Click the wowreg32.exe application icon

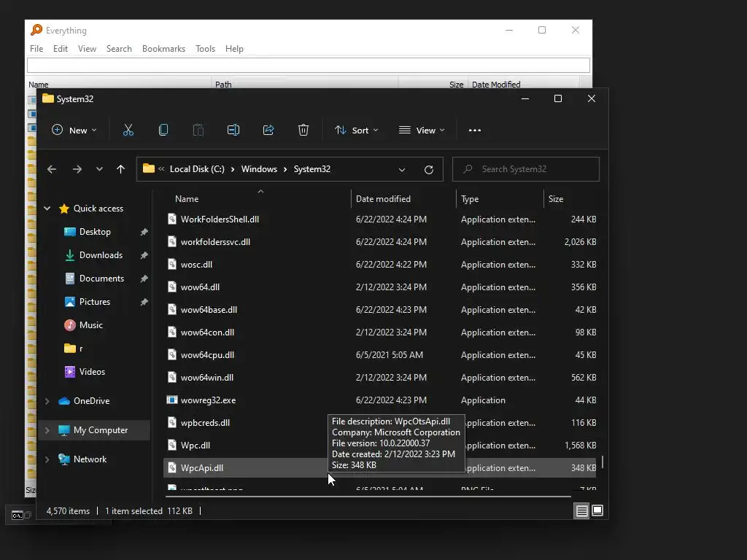[172, 400]
